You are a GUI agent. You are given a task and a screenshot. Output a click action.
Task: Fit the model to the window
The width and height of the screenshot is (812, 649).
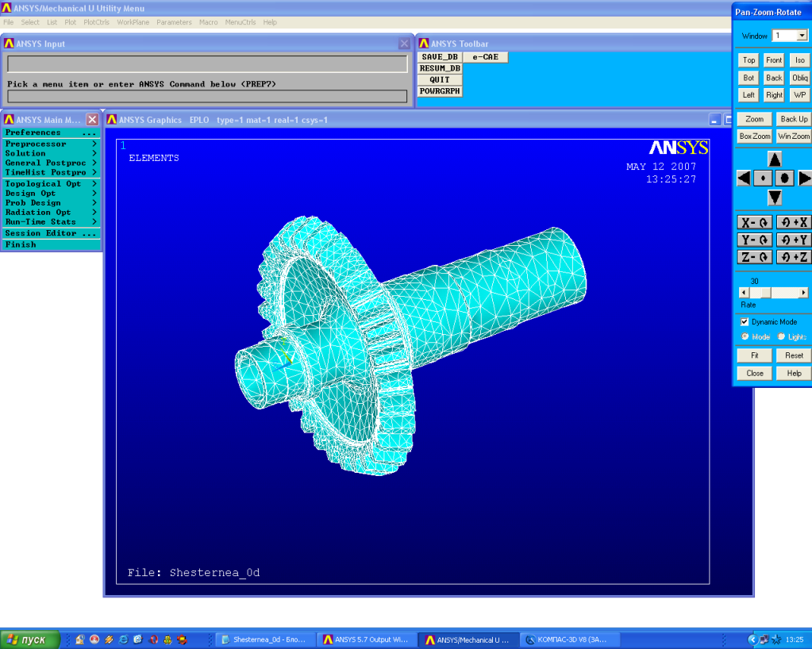755,355
